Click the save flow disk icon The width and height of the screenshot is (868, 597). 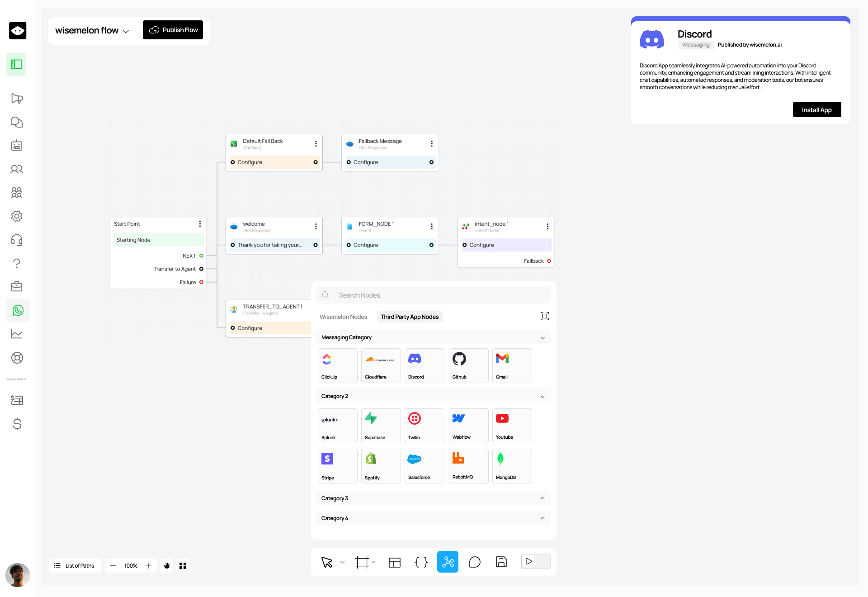coord(501,562)
